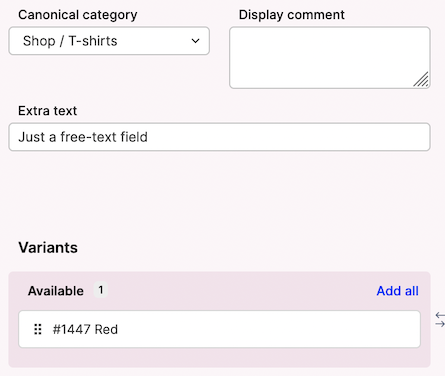
Task: Click the word Red in variant row
Action: pyautogui.click(x=106, y=329)
